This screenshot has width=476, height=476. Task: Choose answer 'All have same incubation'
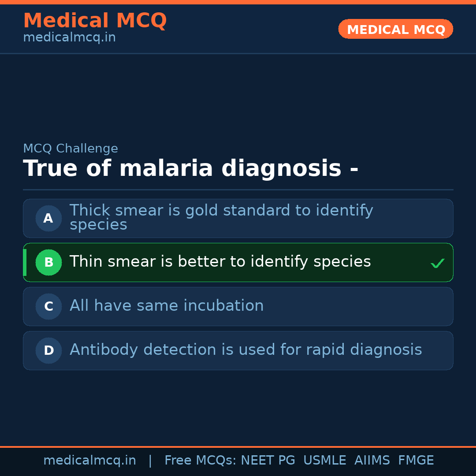[167, 306]
